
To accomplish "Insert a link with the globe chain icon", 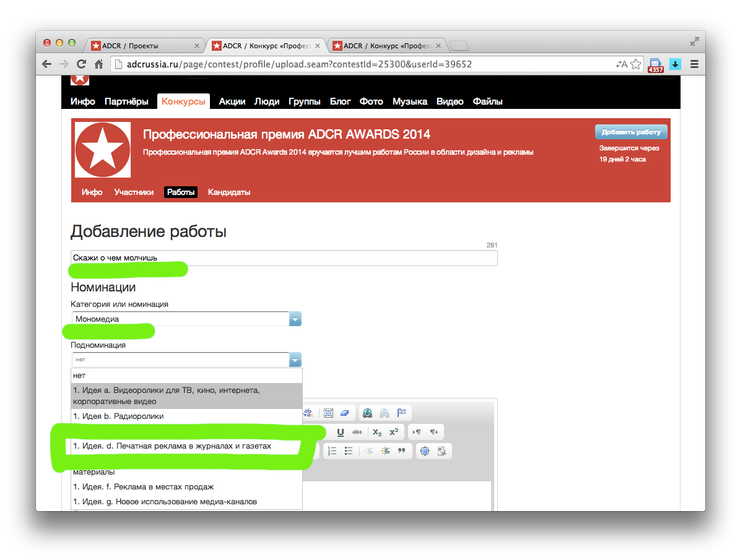I will coord(368,413).
